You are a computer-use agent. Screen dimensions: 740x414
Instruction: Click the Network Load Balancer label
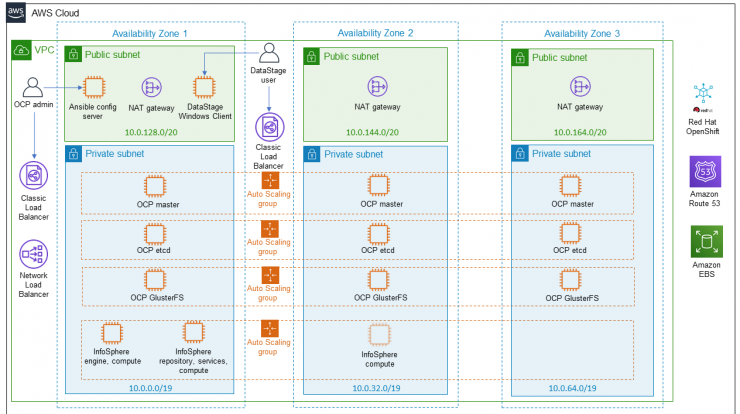[34, 285]
